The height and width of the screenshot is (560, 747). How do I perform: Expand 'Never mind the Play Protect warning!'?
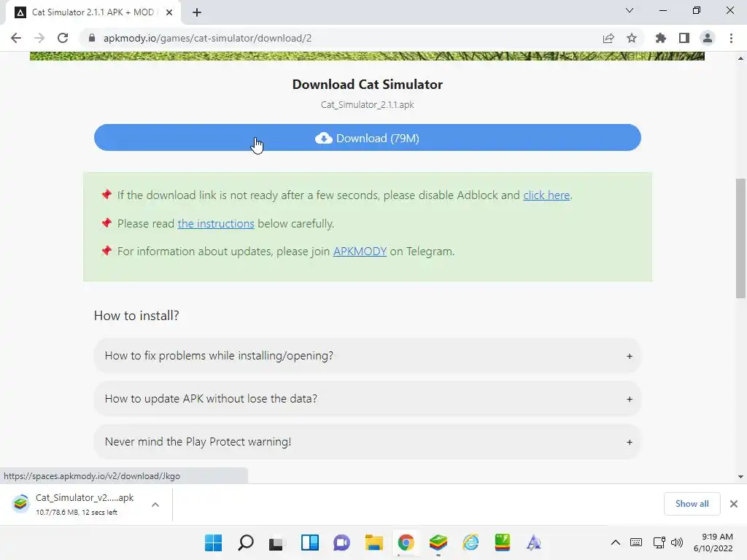(x=368, y=441)
